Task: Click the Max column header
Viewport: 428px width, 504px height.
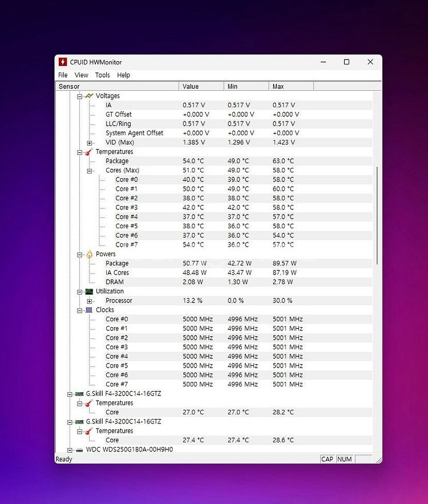Action: (x=291, y=86)
